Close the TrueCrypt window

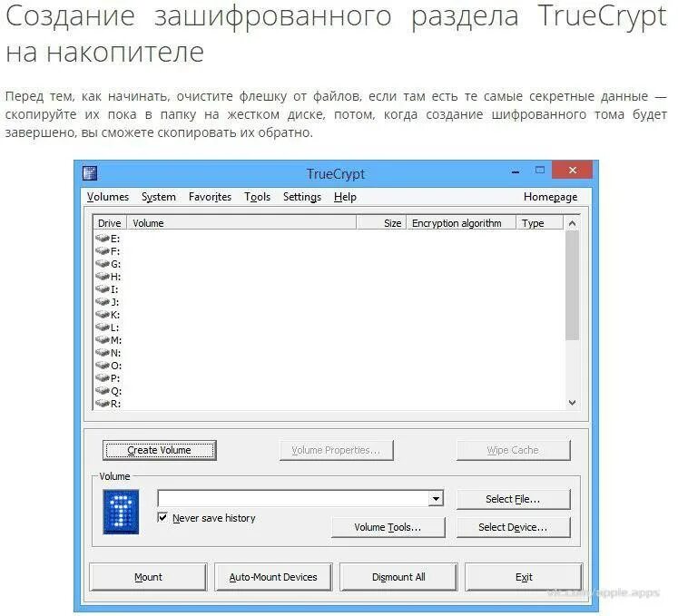(x=573, y=170)
